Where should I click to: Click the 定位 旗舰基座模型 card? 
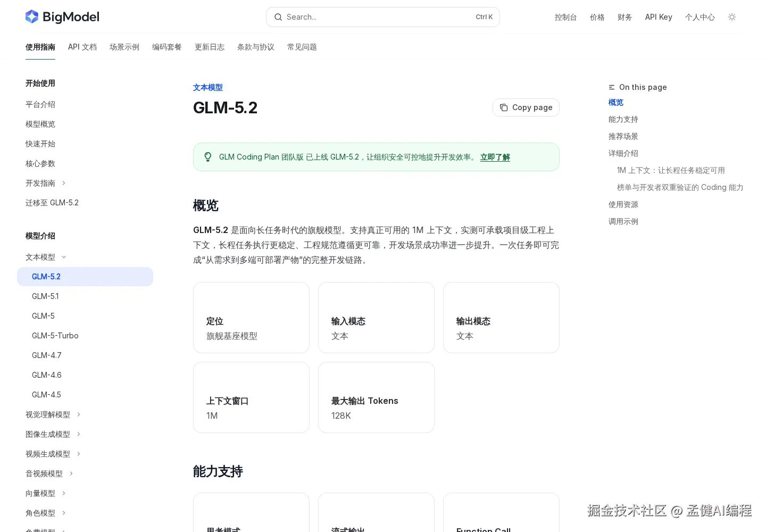[x=251, y=318]
